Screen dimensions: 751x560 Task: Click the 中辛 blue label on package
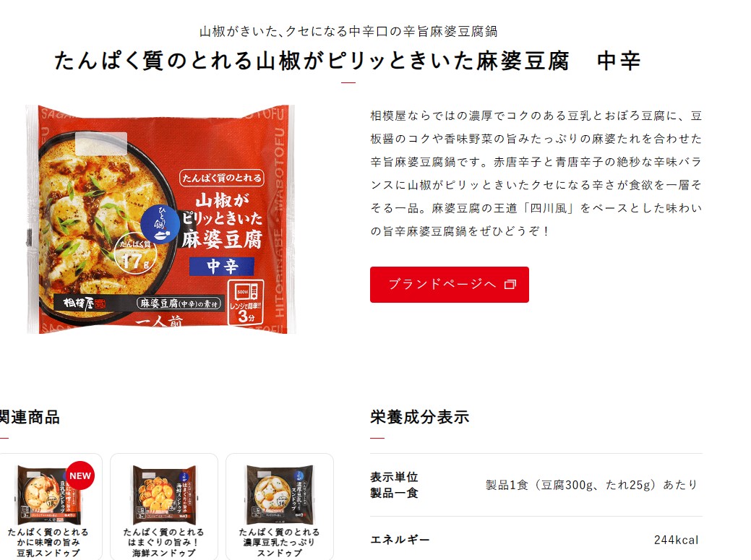(222, 266)
